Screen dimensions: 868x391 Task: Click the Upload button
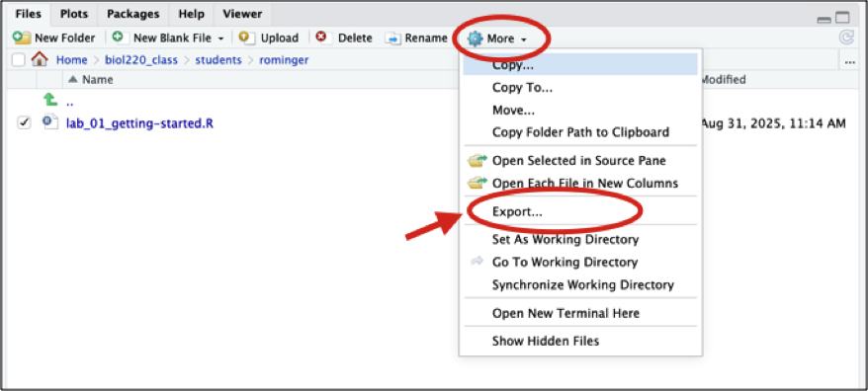tap(270, 39)
